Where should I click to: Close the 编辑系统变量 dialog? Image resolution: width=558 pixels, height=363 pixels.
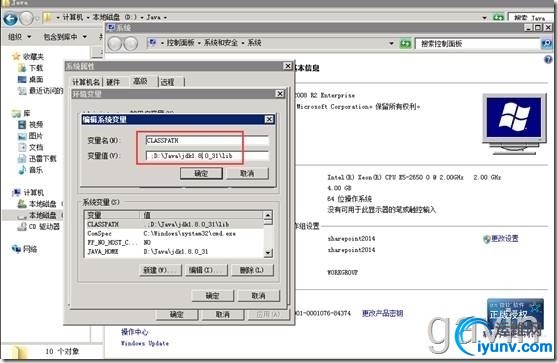(269, 120)
